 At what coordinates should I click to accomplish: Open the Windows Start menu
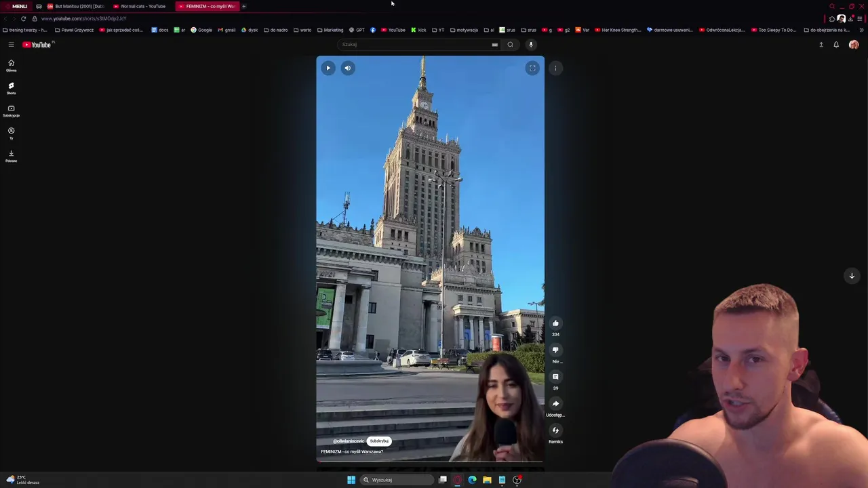click(x=351, y=480)
